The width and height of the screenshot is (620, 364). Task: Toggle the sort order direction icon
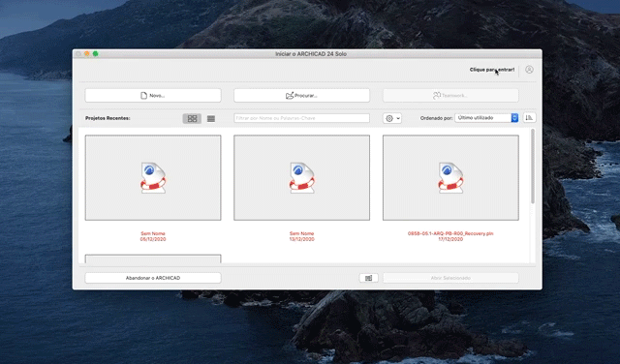tap(530, 118)
